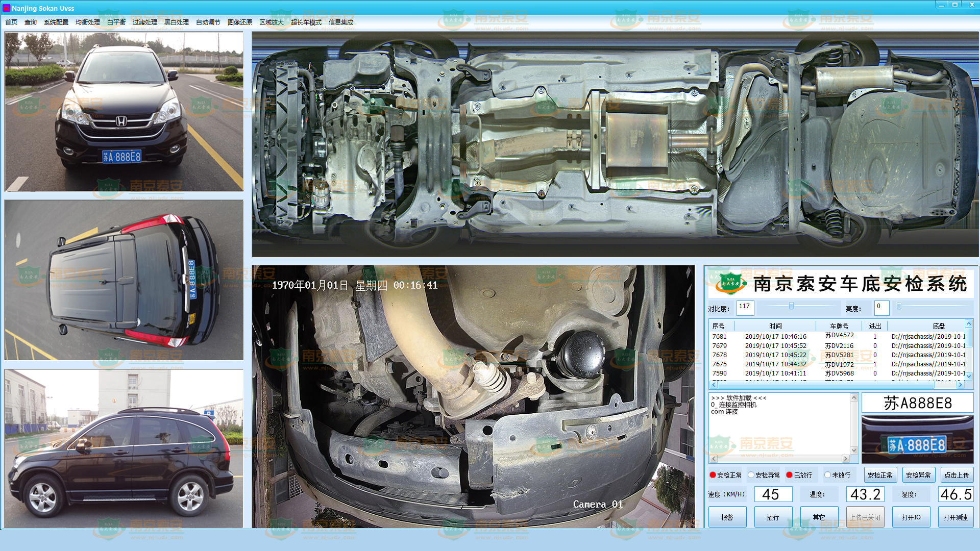Image resolution: width=980 pixels, height=551 pixels.
Task: Open the 图像还原 menu
Action: point(239,22)
